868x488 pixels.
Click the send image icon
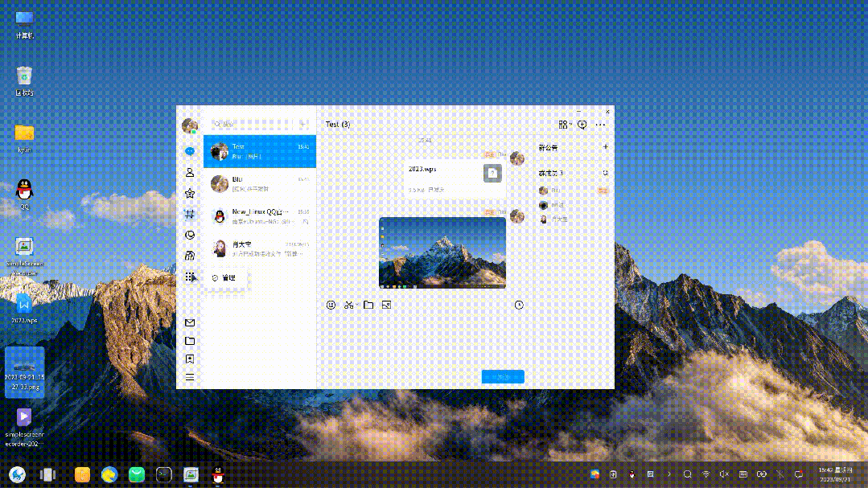pos(387,306)
